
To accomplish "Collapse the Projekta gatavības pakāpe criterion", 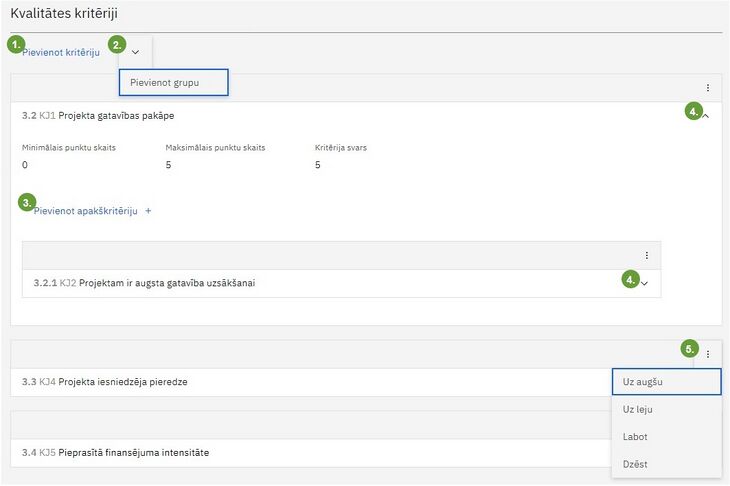I will click(x=705, y=115).
